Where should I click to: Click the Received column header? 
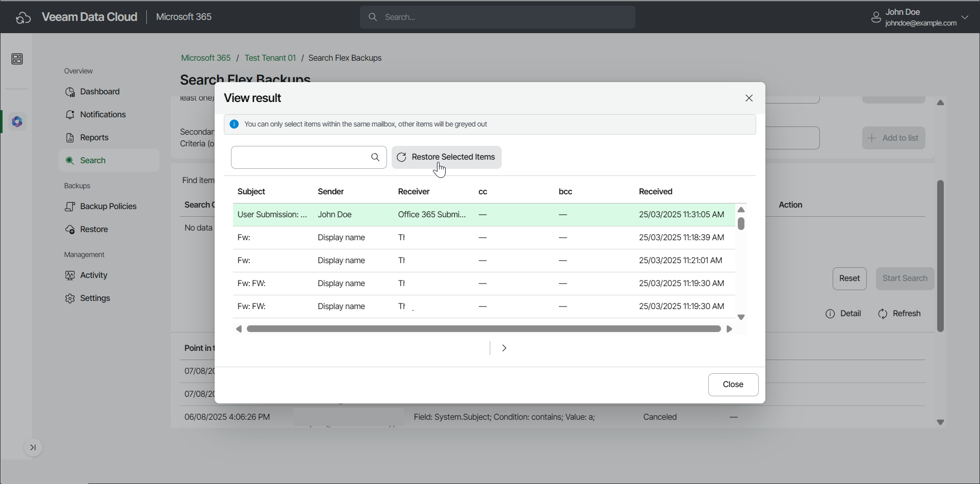pyautogui.click(x=656, y=192)
